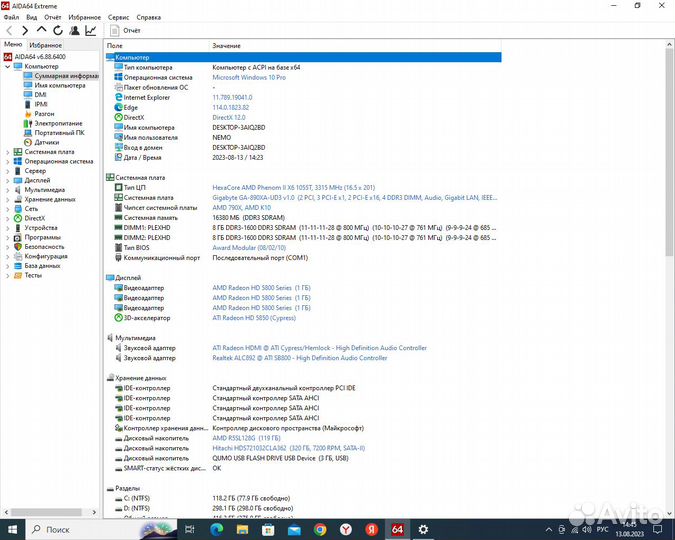Expand the Дисплей tree node
The width and height of the screenshot is (675, 540).
[x=7, y=180]
